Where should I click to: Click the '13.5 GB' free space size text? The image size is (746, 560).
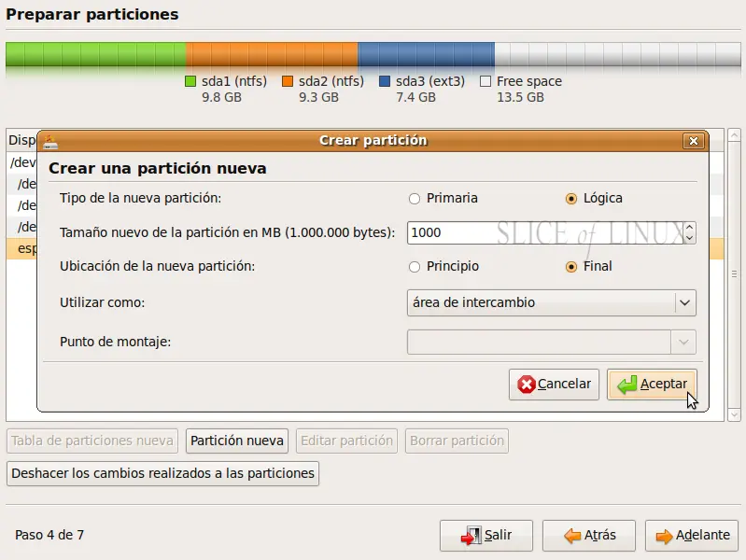pos(520,98)
